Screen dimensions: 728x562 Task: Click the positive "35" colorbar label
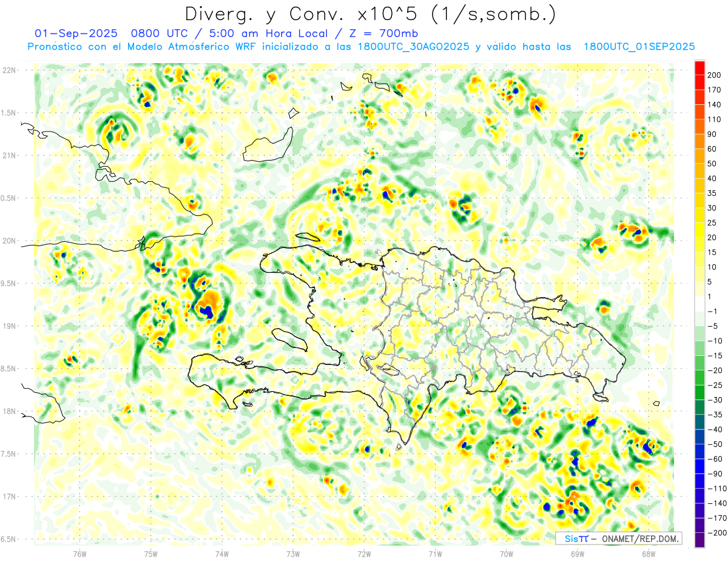coord(713,193)
